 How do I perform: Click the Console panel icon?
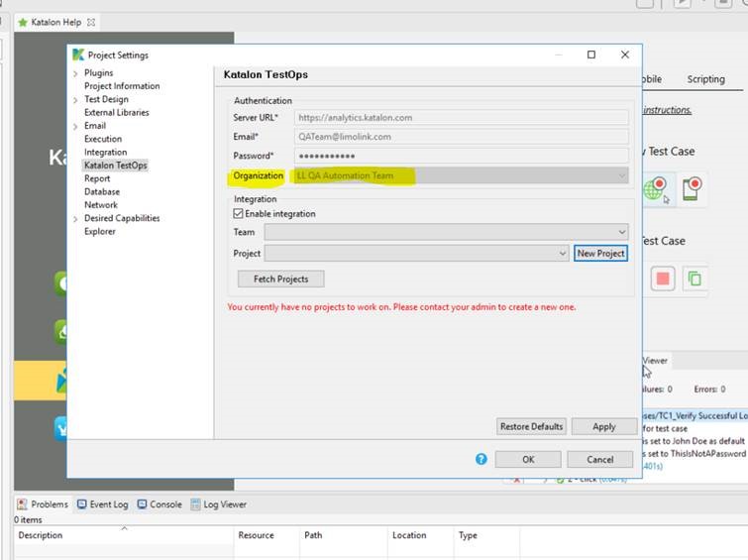click(142, 504)
